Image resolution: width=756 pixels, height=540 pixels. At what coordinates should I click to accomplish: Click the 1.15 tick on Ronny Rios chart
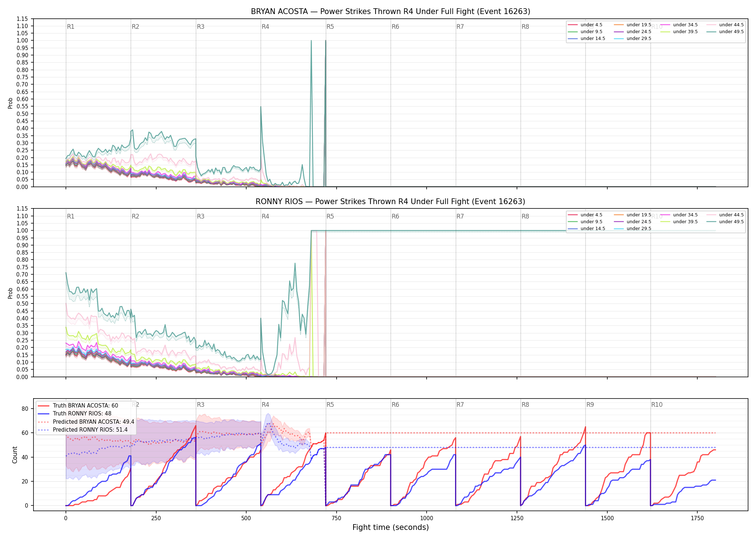[22, 209]
